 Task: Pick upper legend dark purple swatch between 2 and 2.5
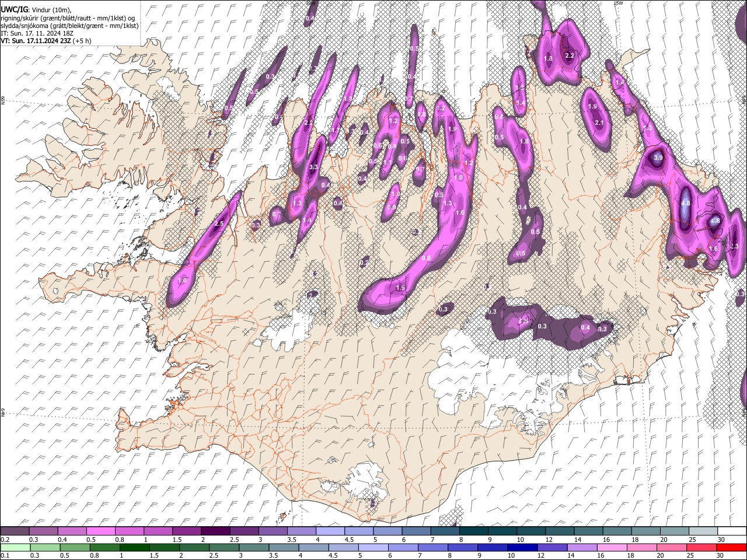215,531
